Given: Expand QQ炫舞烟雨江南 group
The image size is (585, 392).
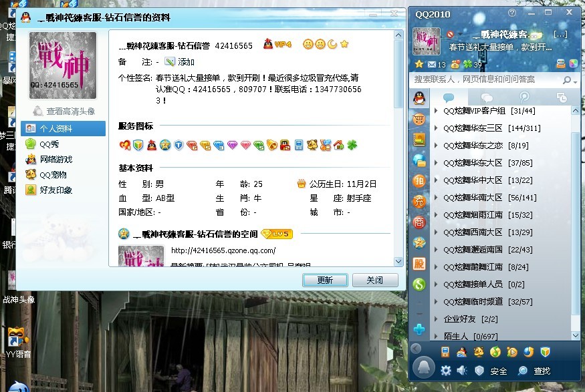Looking at the screenshot, I should coord(436,215).
